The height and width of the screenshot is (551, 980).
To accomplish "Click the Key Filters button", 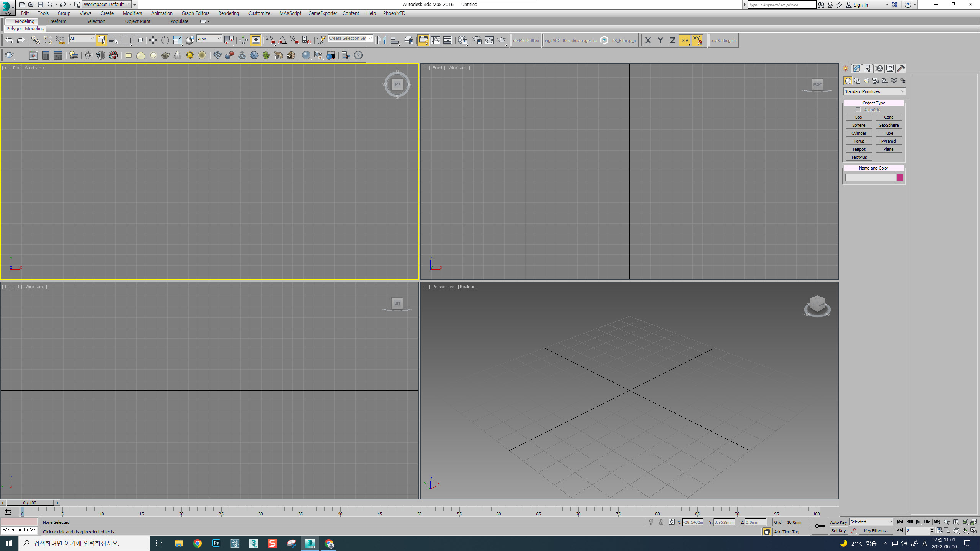I will point(875,531).
